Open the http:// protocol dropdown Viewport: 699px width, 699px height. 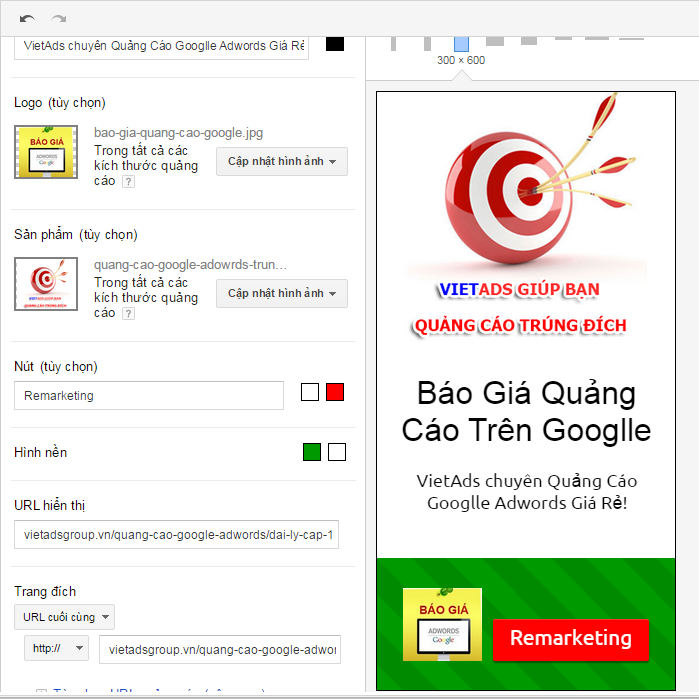tap(57, 648)
